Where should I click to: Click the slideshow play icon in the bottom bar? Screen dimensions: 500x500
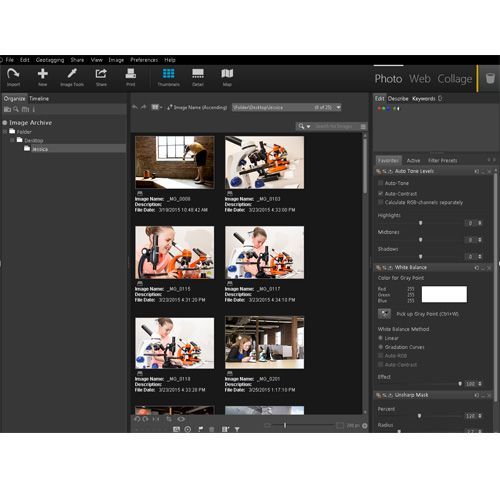tap(188, 429)
